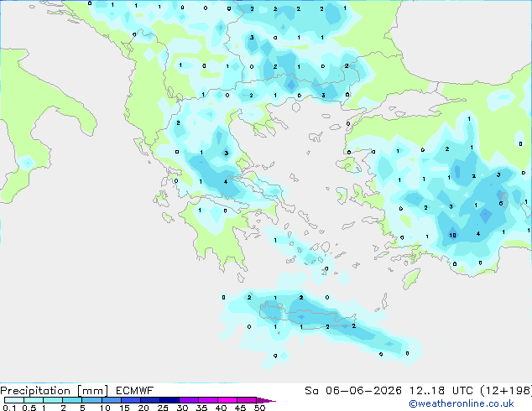532x411 pixels.
Task: Click the legend label '40'
Action: 221,408
